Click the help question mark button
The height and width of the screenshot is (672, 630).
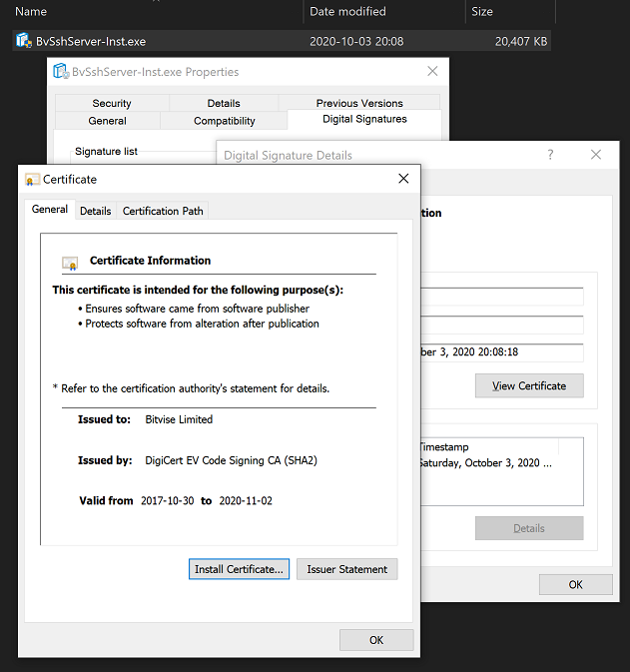tap(550, 155)
